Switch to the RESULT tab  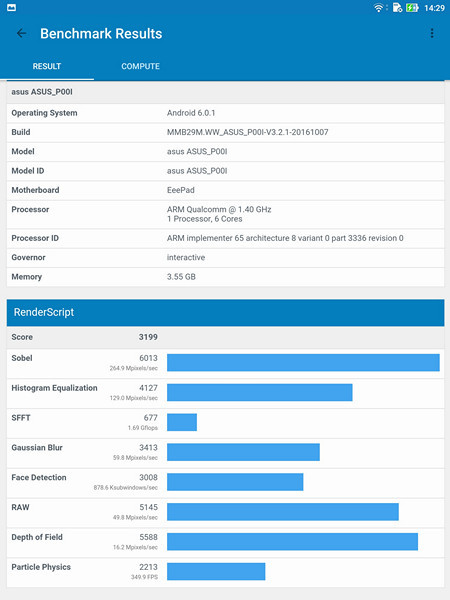(x=47, y=66)
